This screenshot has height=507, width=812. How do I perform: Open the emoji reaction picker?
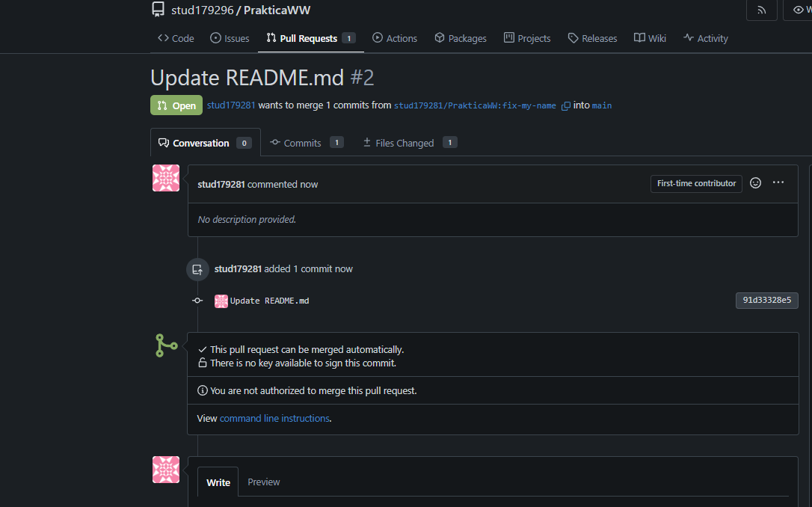point(755,183)
